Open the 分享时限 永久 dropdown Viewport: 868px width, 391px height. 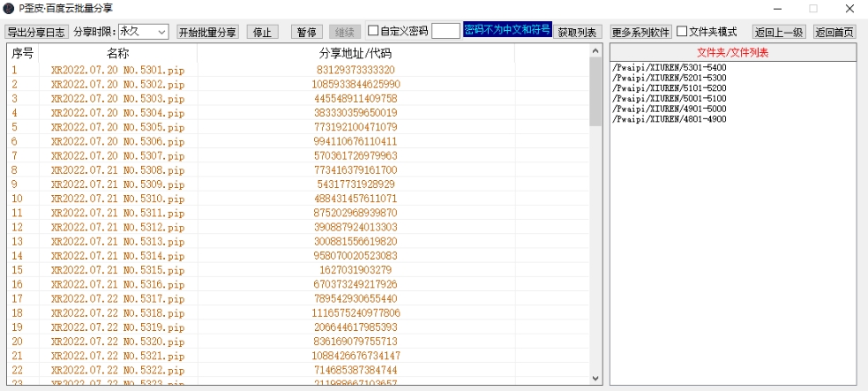tap(144, 32)
